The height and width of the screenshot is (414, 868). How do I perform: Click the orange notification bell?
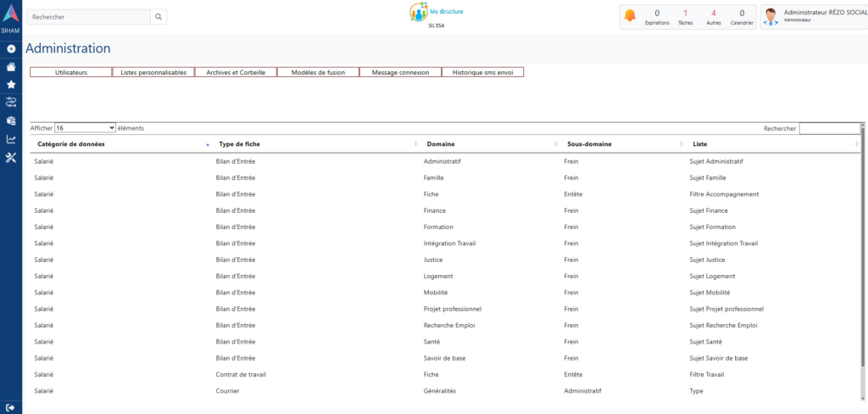click(630, 15)
